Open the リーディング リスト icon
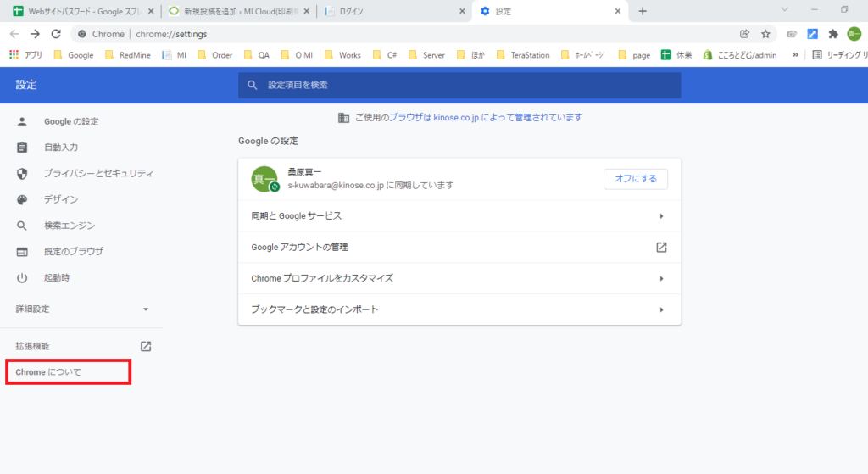 (816, 54)
